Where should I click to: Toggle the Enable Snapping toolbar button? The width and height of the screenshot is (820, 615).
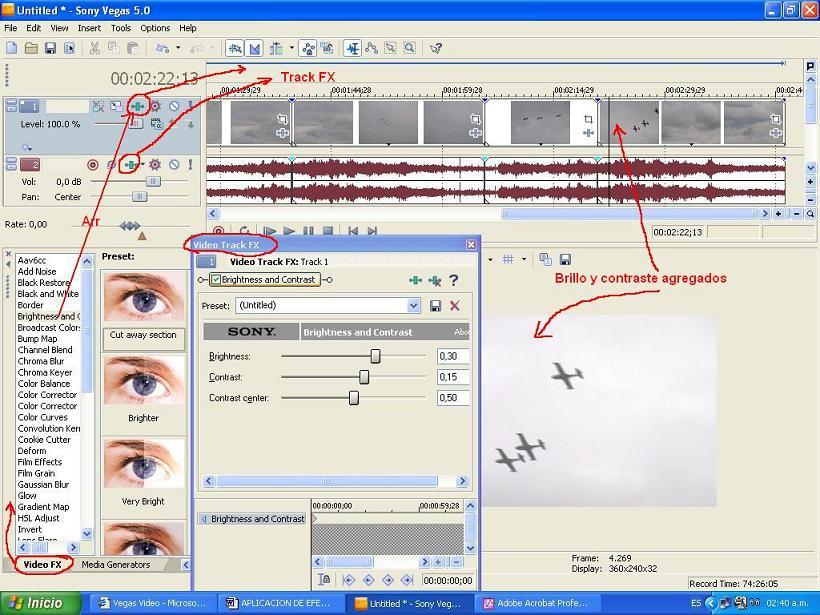pos(235,48)
